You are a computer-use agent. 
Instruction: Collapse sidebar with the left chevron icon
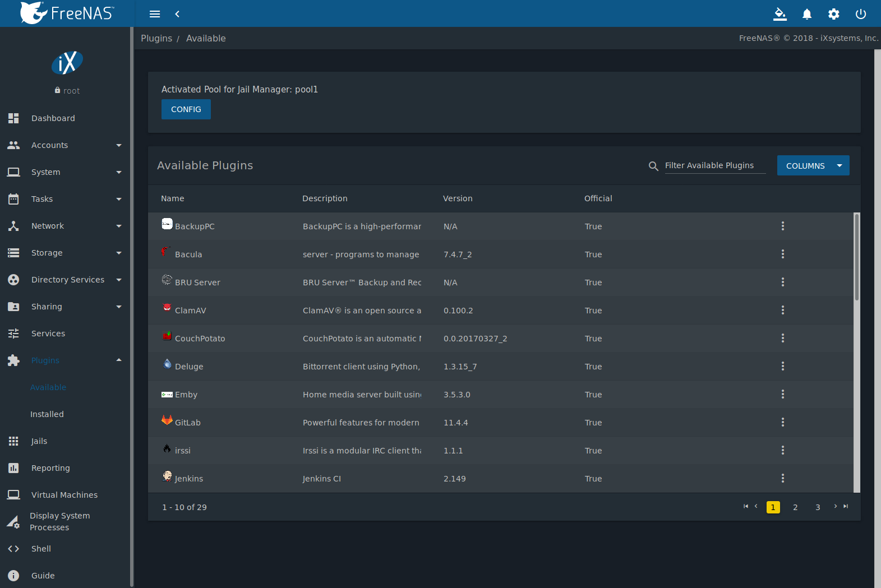(177, 14)
